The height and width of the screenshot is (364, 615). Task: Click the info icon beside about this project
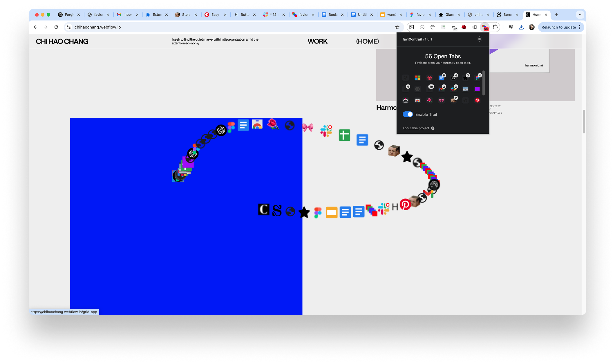point(433,128)
